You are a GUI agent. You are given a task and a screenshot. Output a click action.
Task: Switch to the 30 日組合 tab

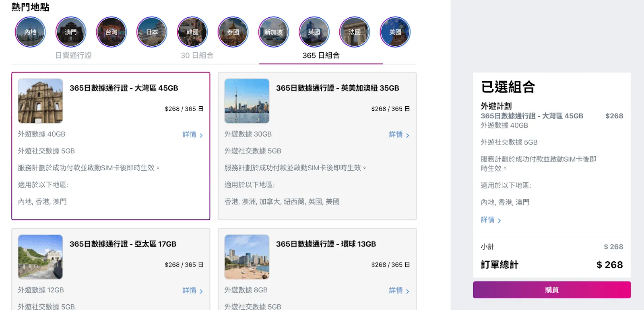(197, 56)
